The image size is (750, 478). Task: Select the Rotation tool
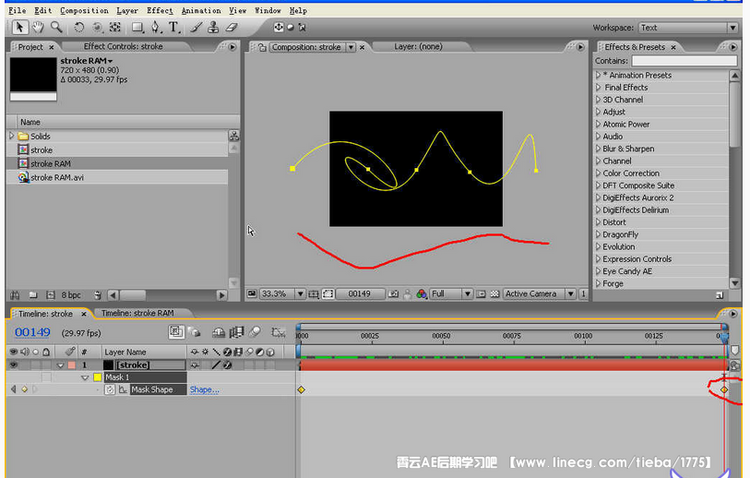click(79, 27)
